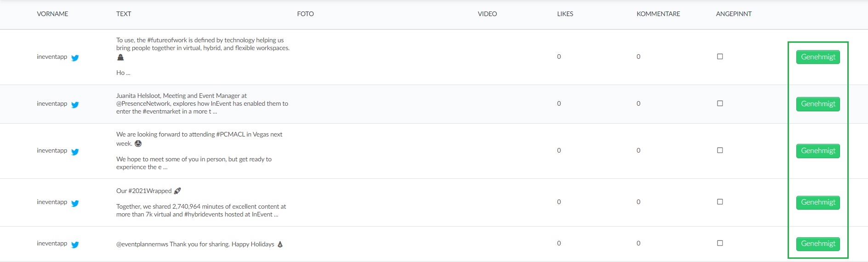The width and height of the screenshot is (868, 262).
Task: Toggle pinned checkbox for Happy Holidays post
Action: point(720,243)
